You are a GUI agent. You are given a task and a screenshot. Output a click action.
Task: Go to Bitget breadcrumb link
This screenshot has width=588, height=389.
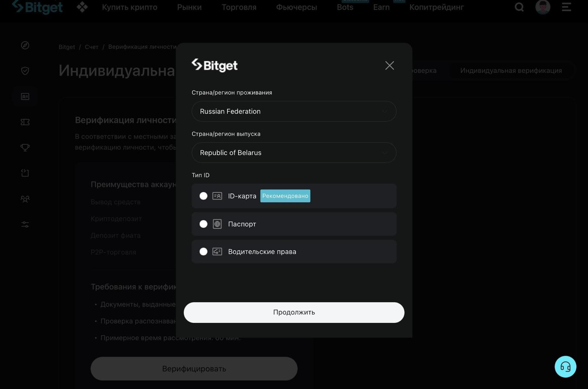point(67,47)
